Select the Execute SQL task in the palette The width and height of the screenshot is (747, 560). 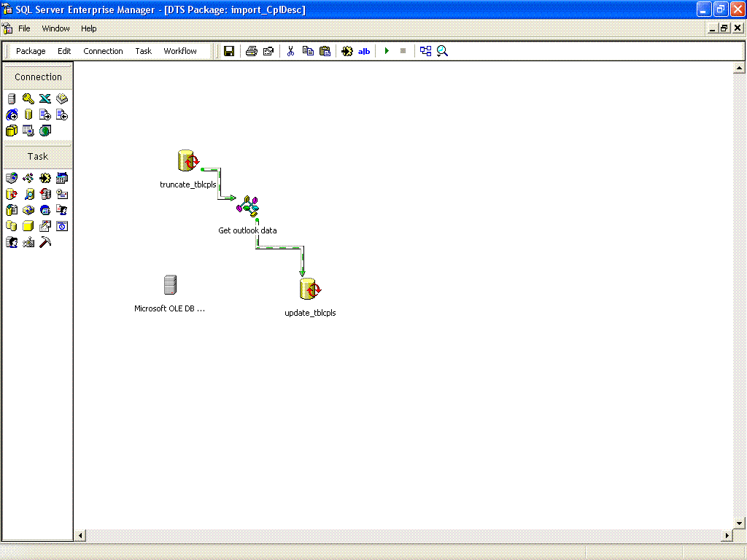[12, 194]
